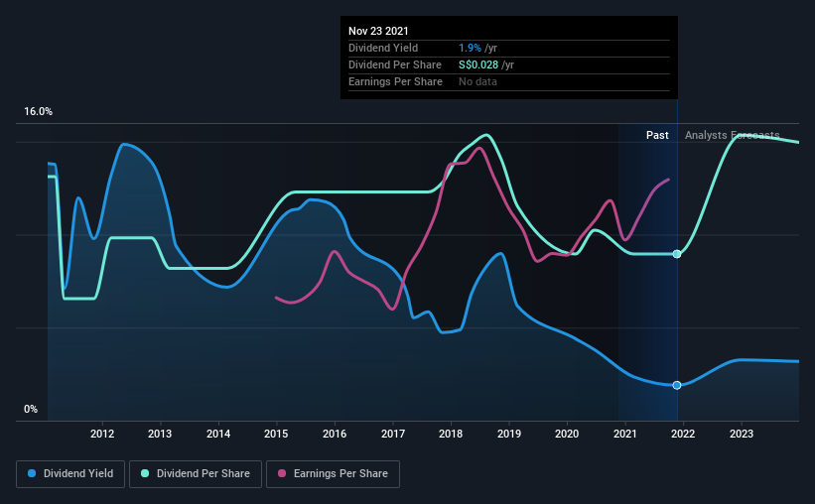Click the 2017 x-axis year label
This screenshot has height=504, width=815.
pyautogui.click(x=393, y=434)
